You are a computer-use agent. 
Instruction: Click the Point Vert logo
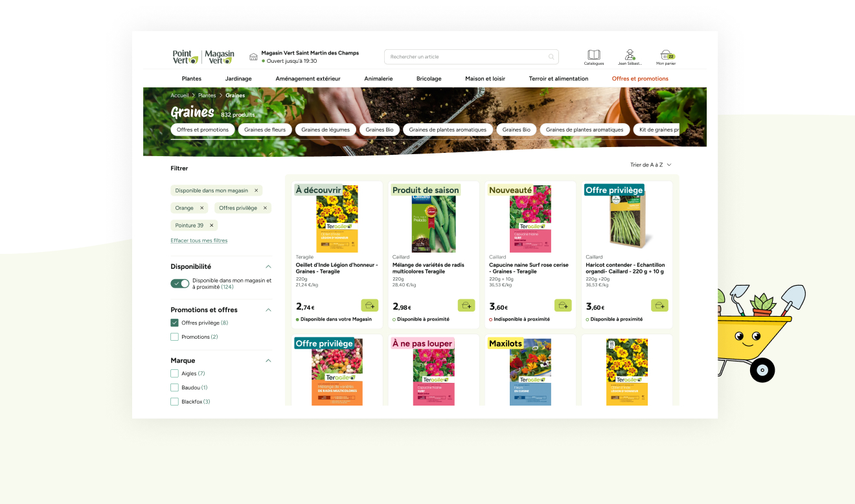[185, 57]
